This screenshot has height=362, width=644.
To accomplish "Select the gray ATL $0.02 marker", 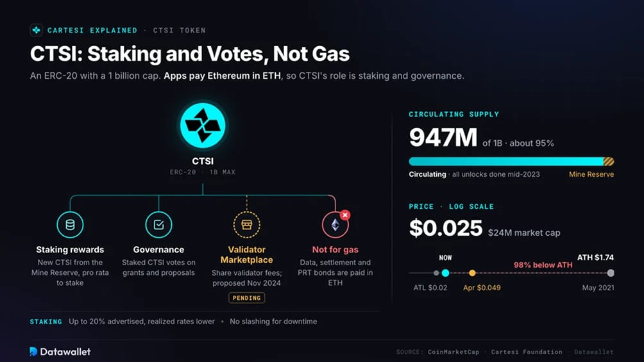I will (x=436, y=273).
